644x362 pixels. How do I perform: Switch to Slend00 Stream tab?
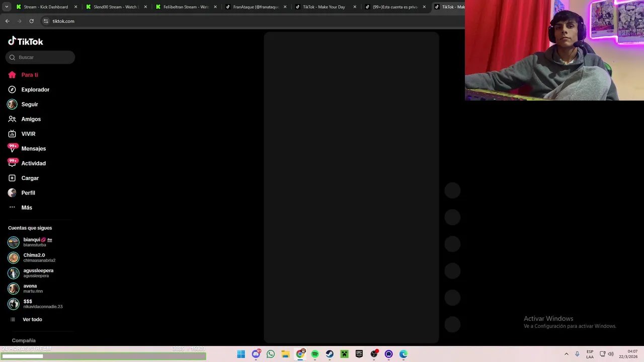coord(116,7)
